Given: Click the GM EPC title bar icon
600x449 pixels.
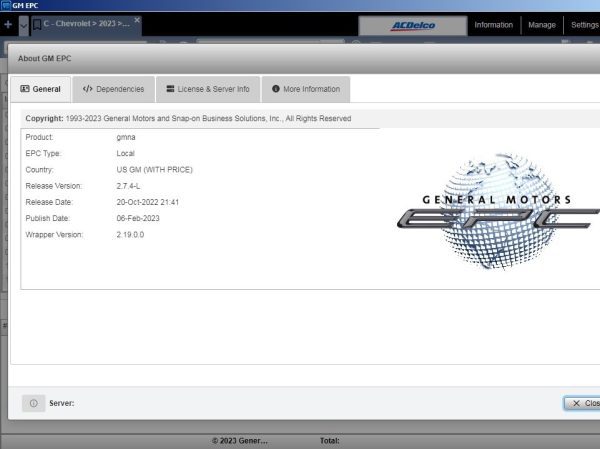Looking at the screenshot, I should click(6, 5).
